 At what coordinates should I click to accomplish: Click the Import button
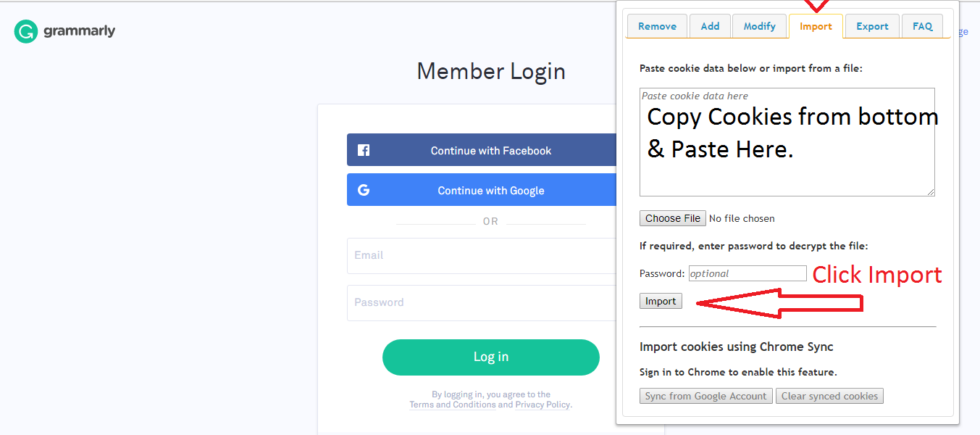coord(661,301)
